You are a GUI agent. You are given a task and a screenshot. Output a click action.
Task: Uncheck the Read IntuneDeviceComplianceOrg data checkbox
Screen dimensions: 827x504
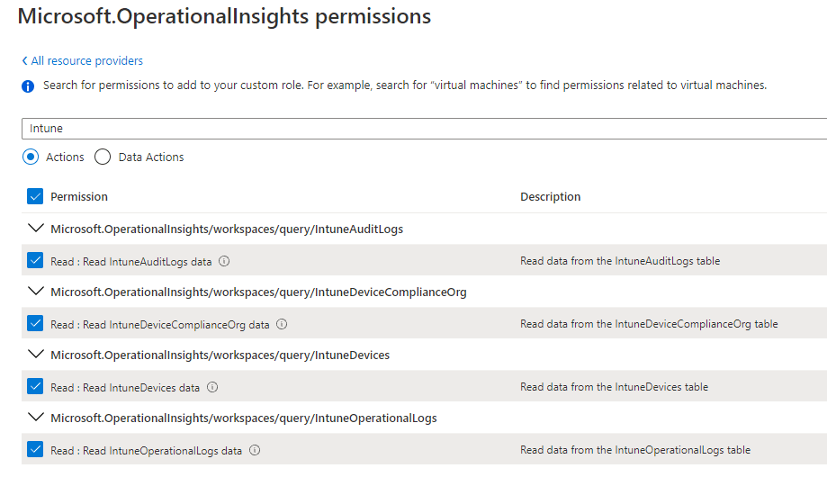click(x=35, y=323)
